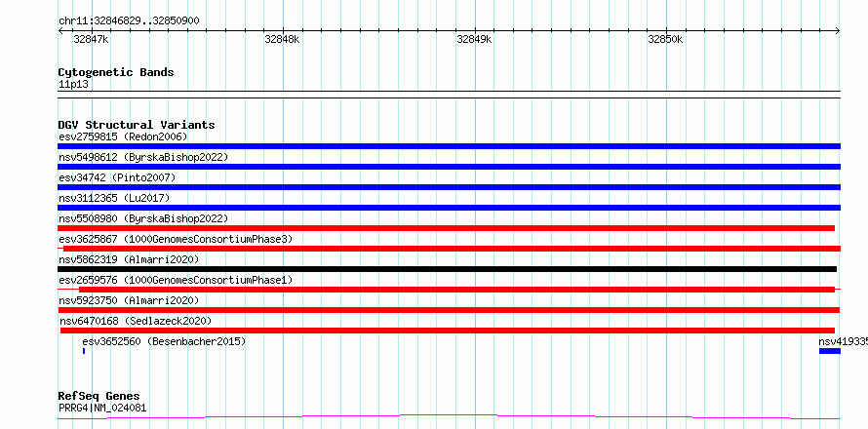The width and height of the screenshot is (868, 429).
Task: Open the esv2759815 (Redon2006) label
Action: (x=123, y=136)
